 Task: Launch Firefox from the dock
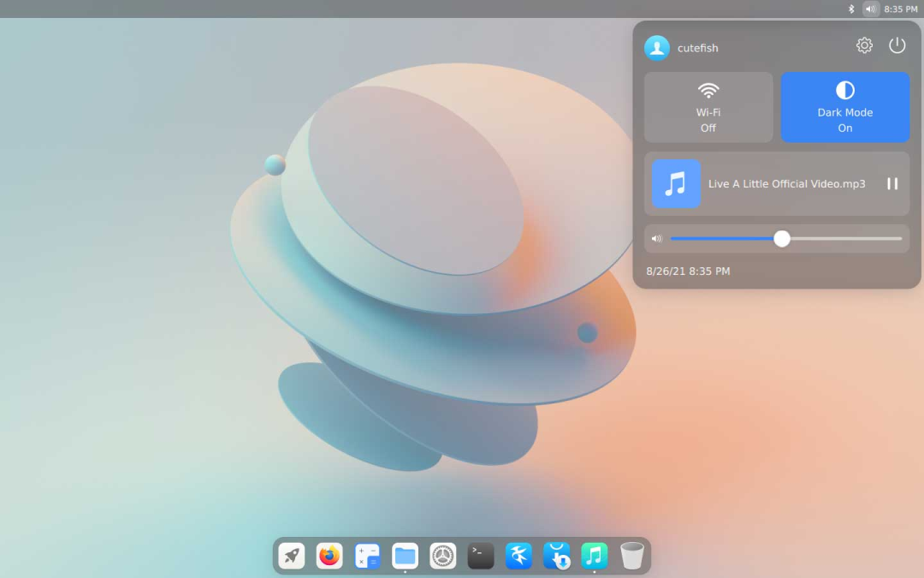click(329, 556)
